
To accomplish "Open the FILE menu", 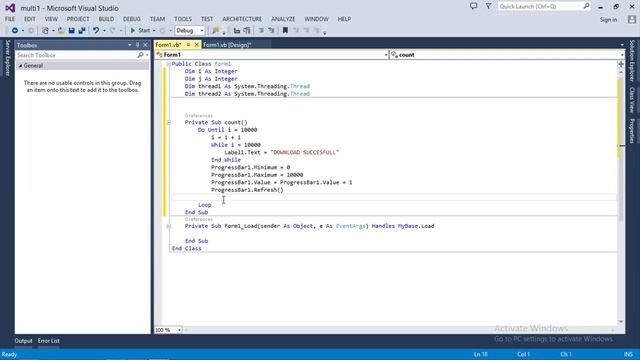I will pyautogui.click(x=10, y=19).
